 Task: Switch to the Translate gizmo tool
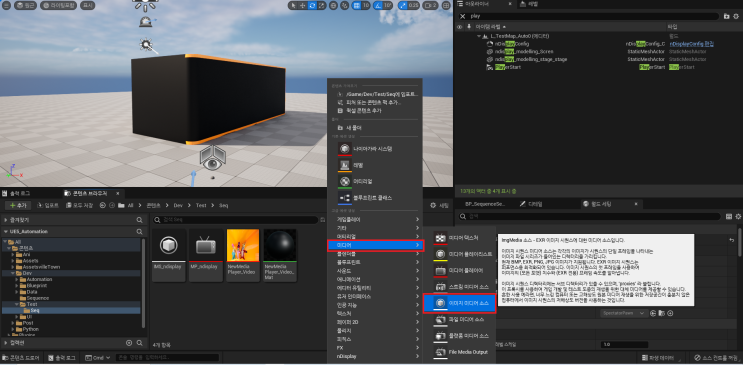coord(303,5)
